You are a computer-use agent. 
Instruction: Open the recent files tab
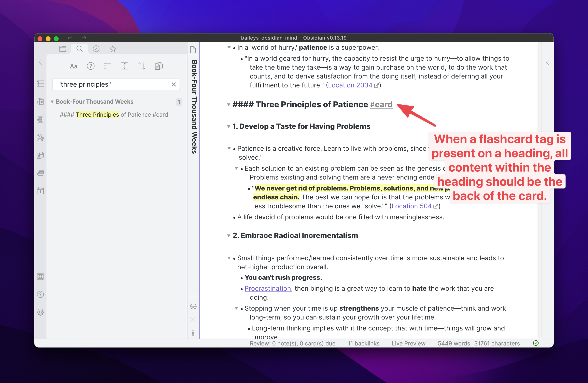96,49
